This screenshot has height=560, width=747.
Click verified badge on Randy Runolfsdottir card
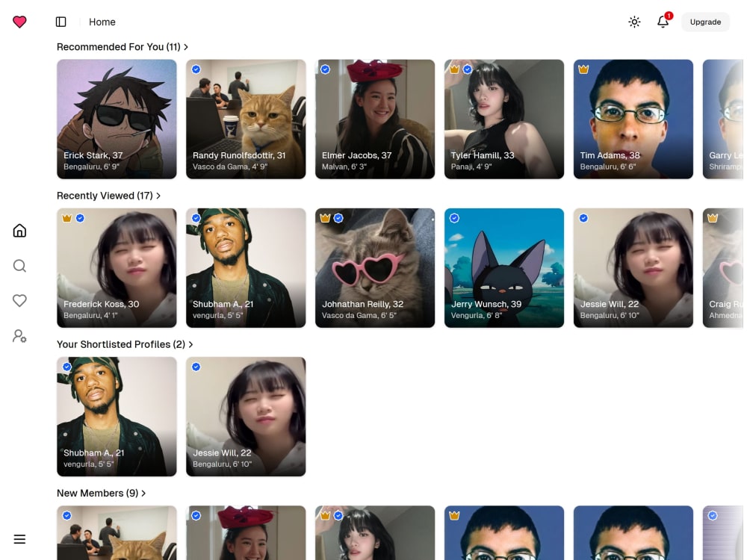click(x=196, y=69)
